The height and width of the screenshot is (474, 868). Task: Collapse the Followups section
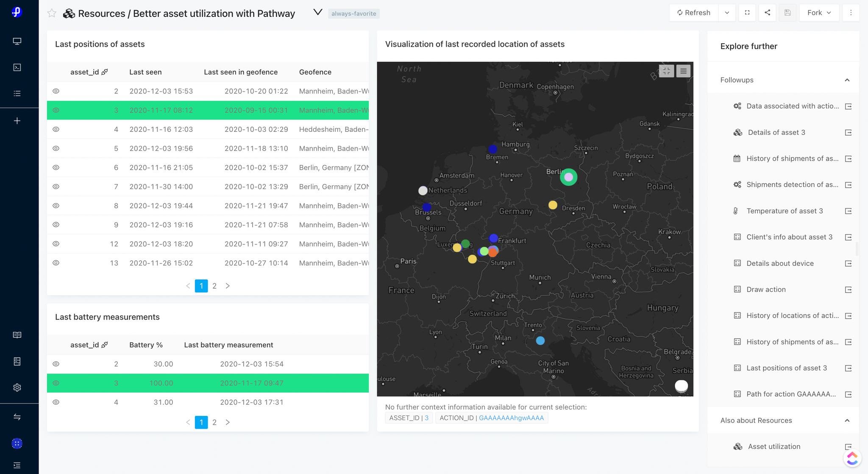pos(847,80)
